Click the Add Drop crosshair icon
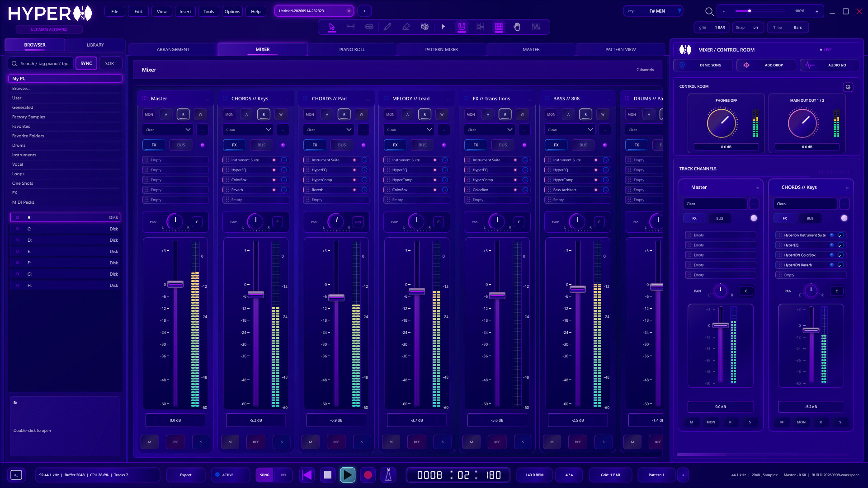Image resolution: width=868 pixels, height=488 pixels. tap(746, 65)
